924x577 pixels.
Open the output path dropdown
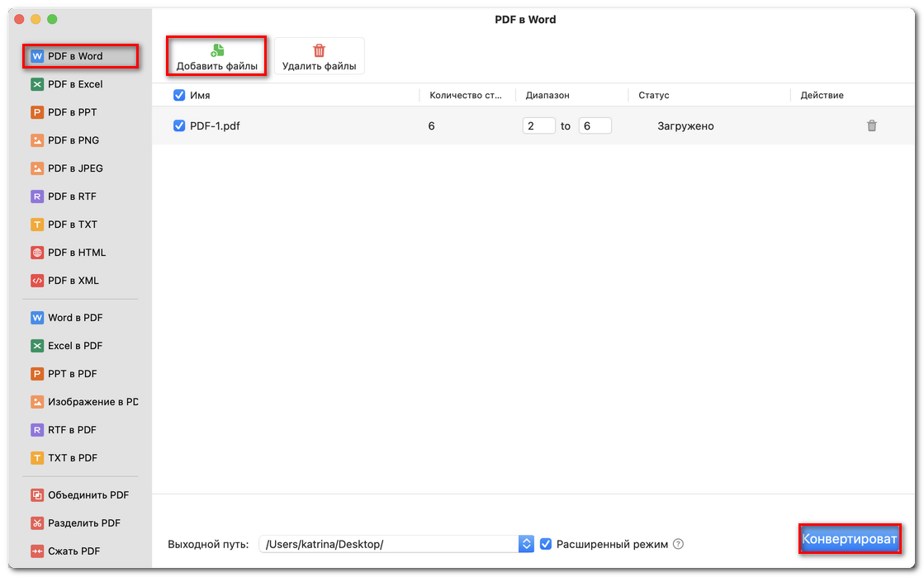(x=526, y=544)
